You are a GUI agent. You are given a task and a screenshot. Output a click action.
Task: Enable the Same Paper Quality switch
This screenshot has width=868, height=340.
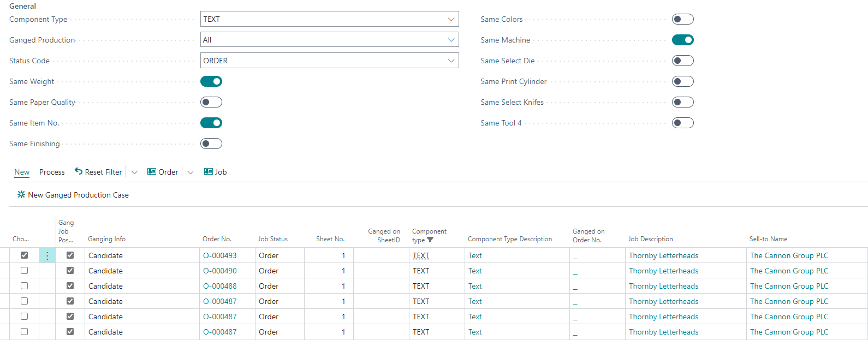coord(211,102)
